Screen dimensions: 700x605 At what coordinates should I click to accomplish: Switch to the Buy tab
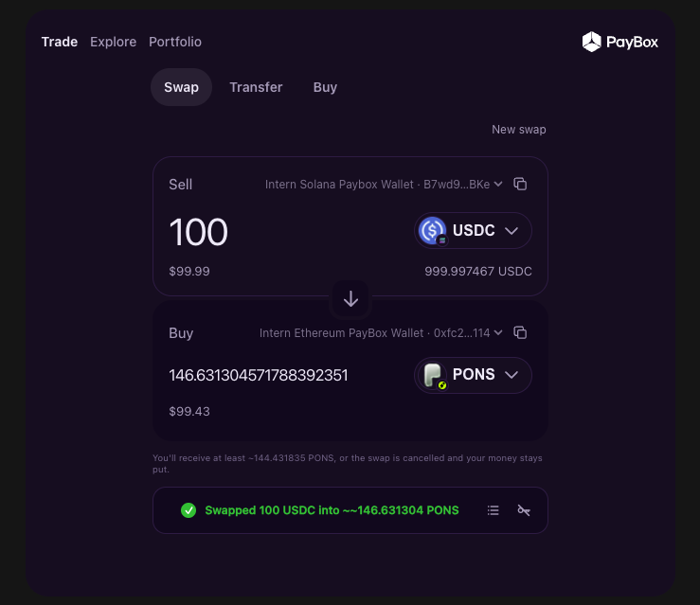pyautogui.click(x=325, y=87)
